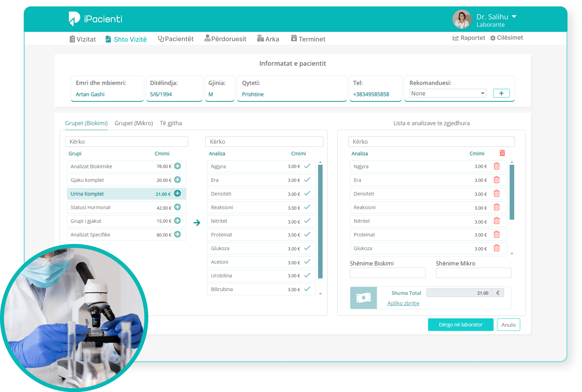Viewport: 582px width, 392px height.
Task: Toggle the Proteinat checkmark in the middle analysis list
Action: point(307,234)
